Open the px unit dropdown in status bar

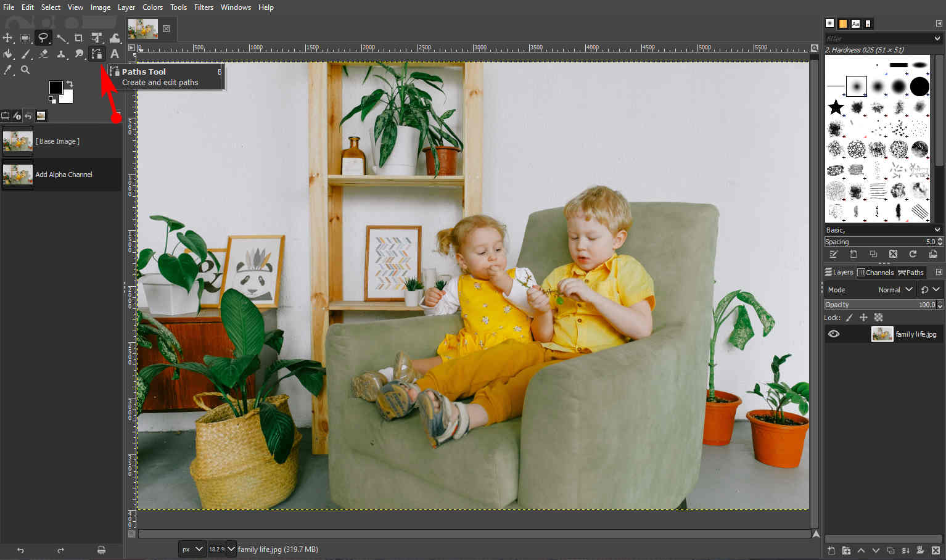192,549
